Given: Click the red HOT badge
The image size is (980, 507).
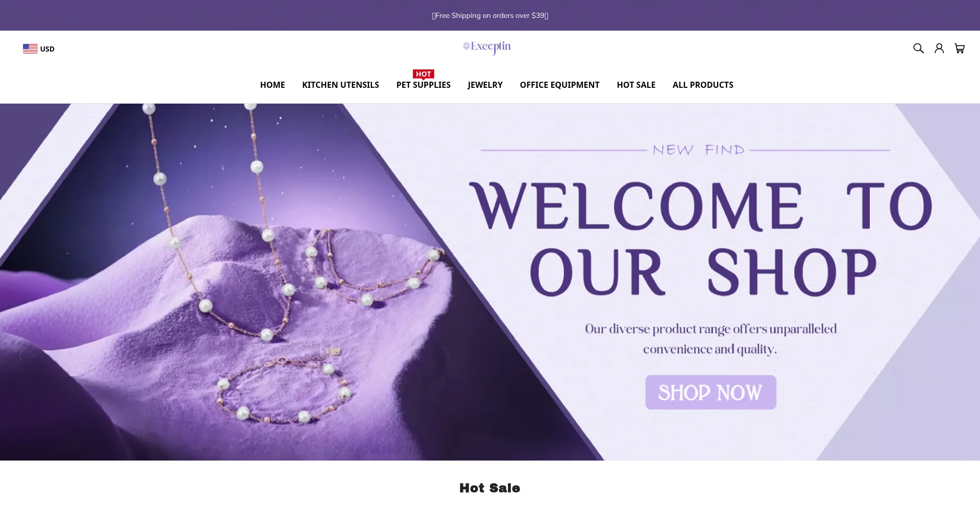Looking at the screenshot, I should click(424, 74).
